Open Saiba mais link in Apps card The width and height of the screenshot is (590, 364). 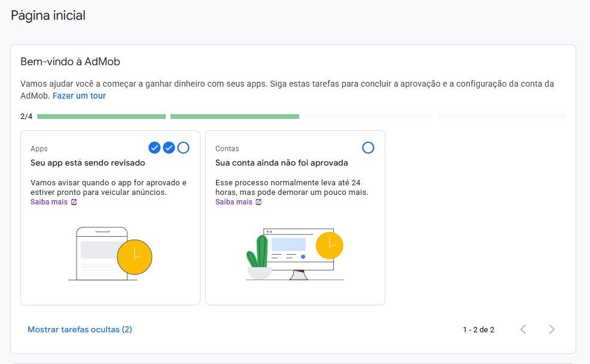click(49, 202)
